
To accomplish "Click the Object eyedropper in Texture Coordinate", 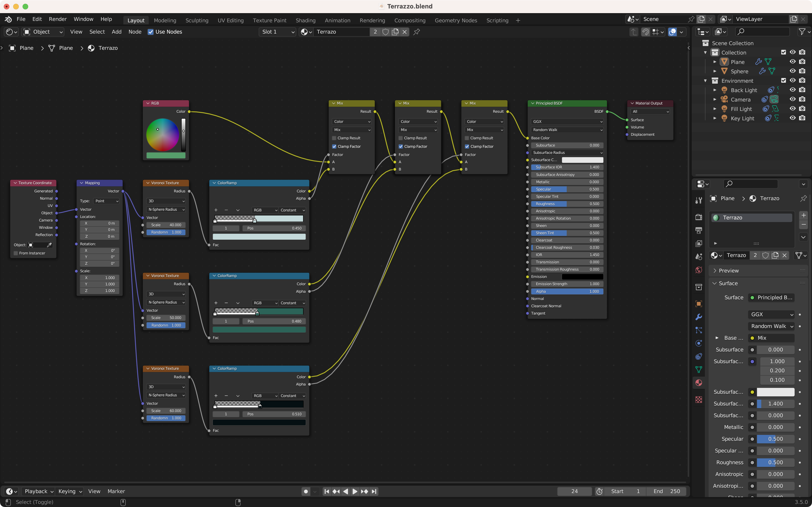I will tap(49, 245).
